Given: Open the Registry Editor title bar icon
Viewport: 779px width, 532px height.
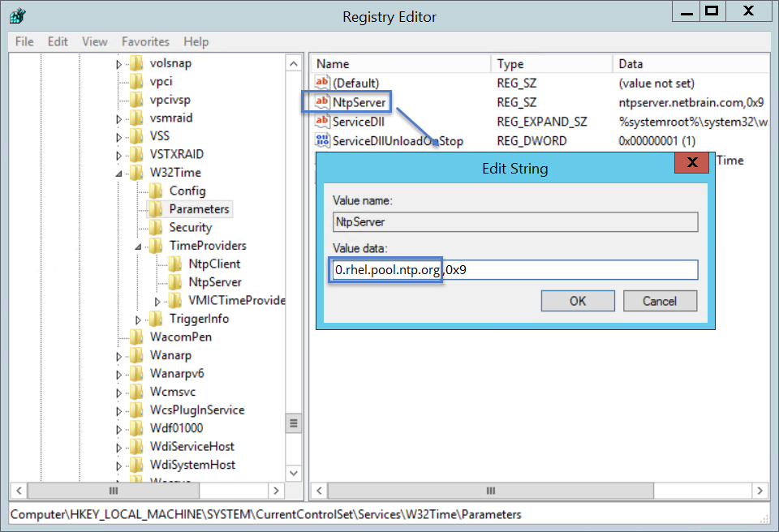Looking at the screenshot, I should [18, 16].
